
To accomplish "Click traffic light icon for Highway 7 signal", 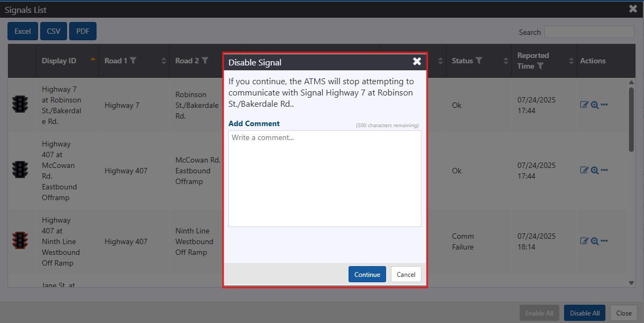I will [20, 104].
